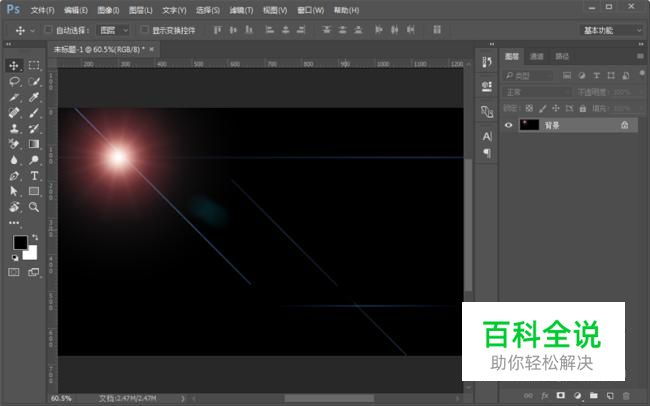Select the Horizontal Type tool
Image resolution: width=650 pixels, height=406 pixels.
pyautogui.click(x=34, y=175)
